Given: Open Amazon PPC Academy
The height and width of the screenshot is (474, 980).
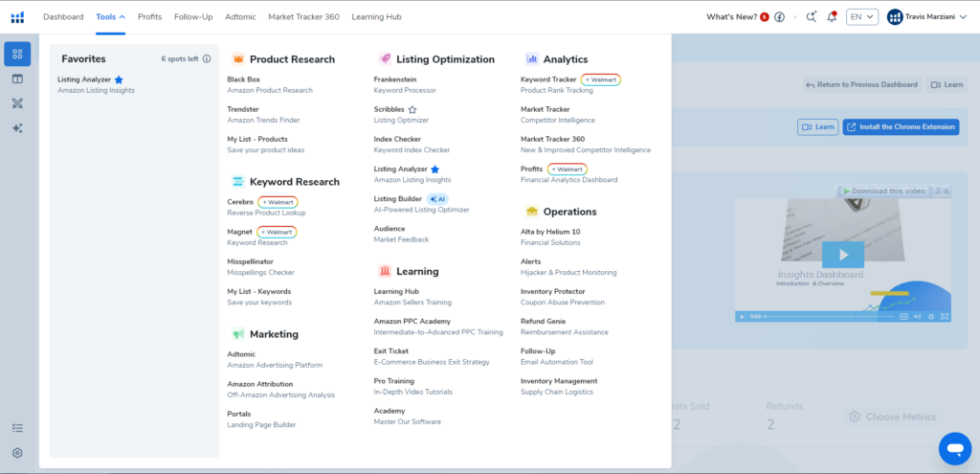Looking at the screenshot, I should pos(438,327).
